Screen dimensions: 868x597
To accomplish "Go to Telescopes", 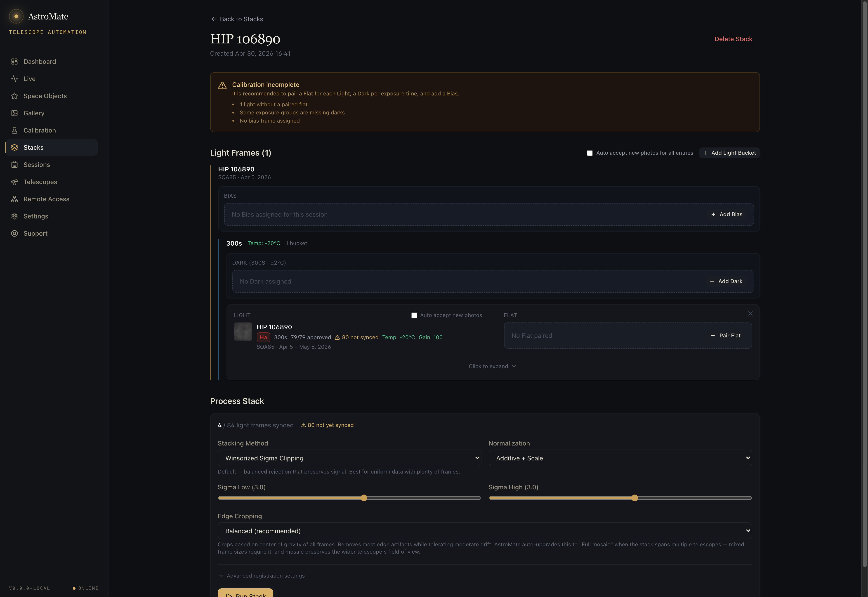I will pos(52,182).
